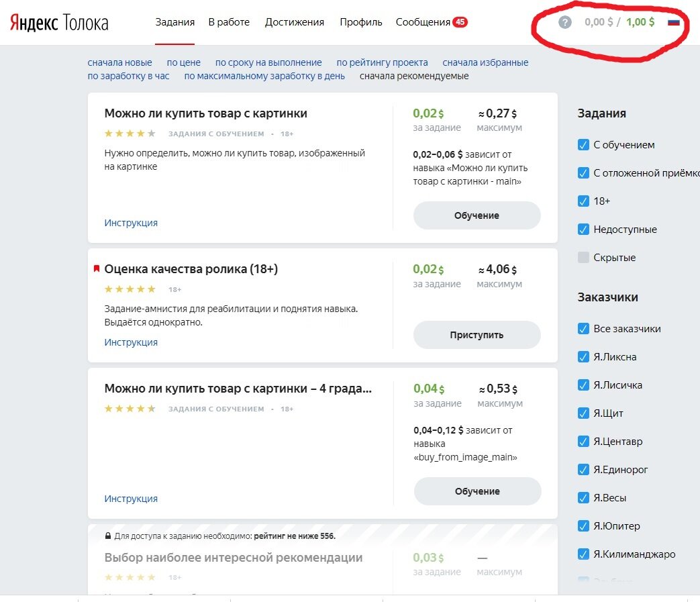
Task: Toggle the Я.Центавр checkbox
Action: [x=583, y=442]
